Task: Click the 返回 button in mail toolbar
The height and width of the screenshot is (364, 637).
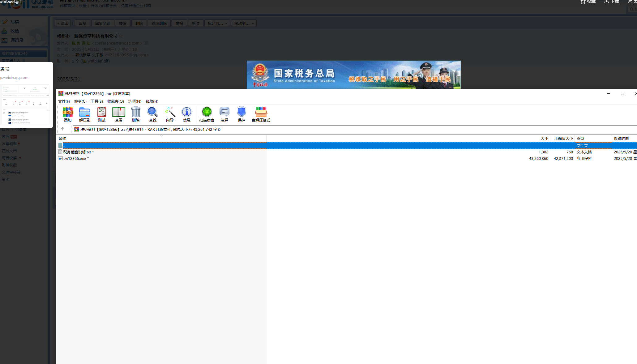Action: (63, 24)
